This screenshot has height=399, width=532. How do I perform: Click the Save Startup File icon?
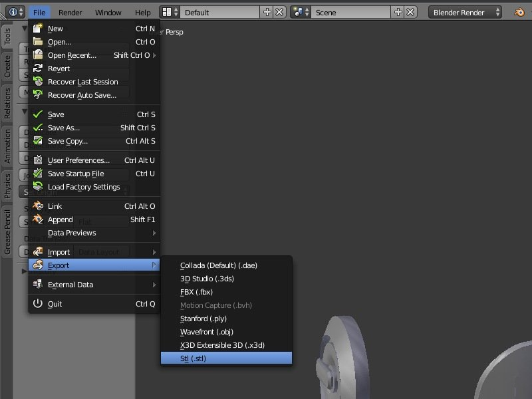coord(38,174)
